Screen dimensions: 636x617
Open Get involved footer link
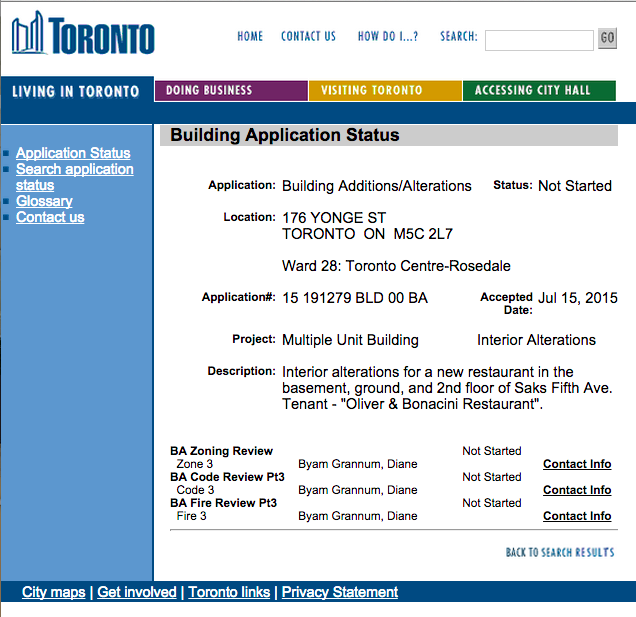[137, 592]
